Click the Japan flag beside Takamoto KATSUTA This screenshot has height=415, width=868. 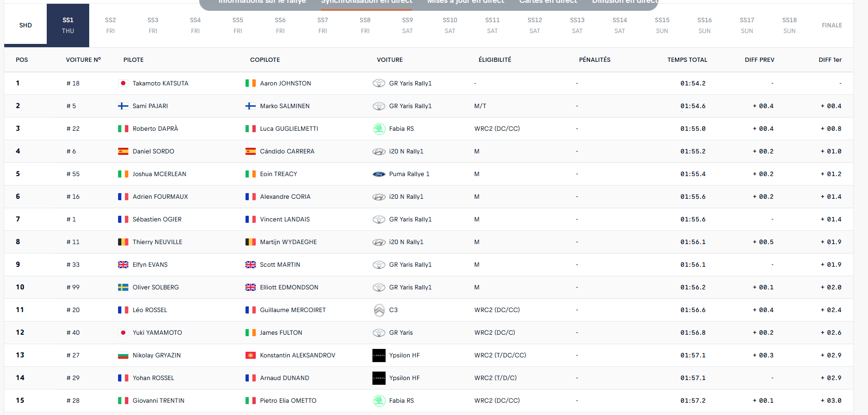tap(123, 83)
